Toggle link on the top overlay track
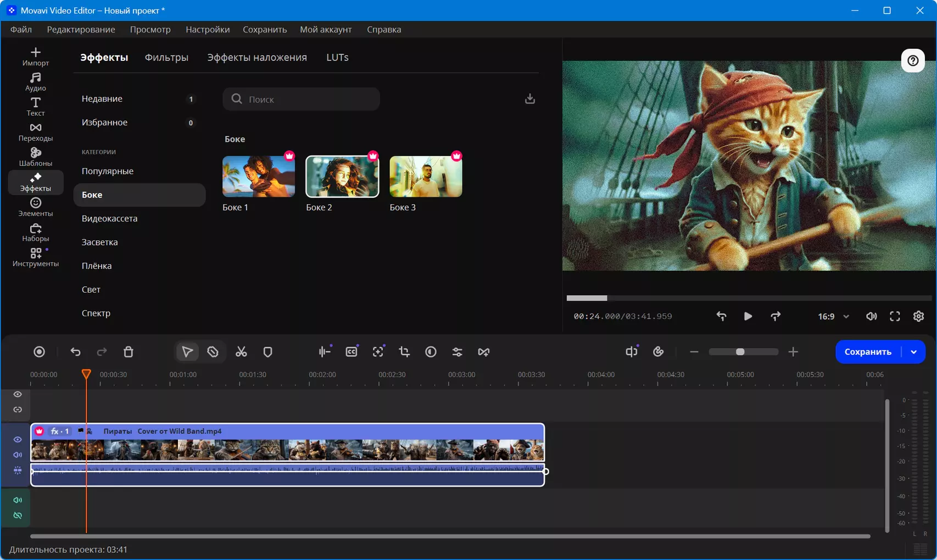 click(x=18, y=410)
